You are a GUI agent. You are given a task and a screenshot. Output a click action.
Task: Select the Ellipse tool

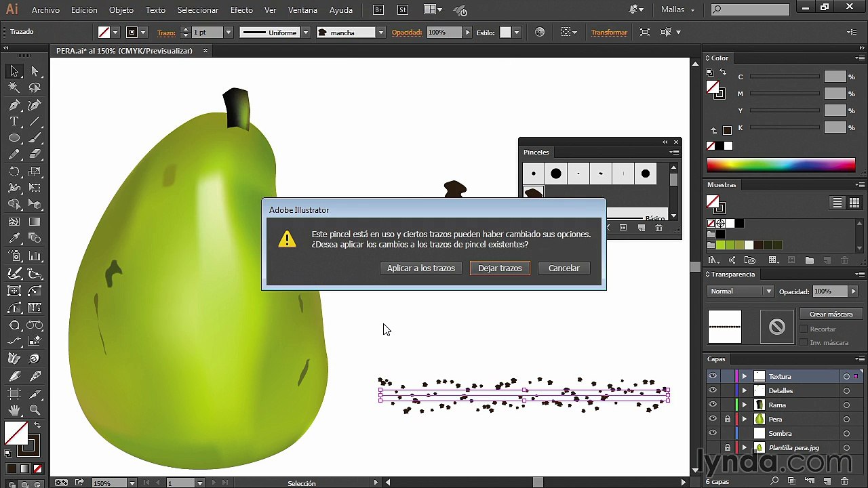point(14,138)
